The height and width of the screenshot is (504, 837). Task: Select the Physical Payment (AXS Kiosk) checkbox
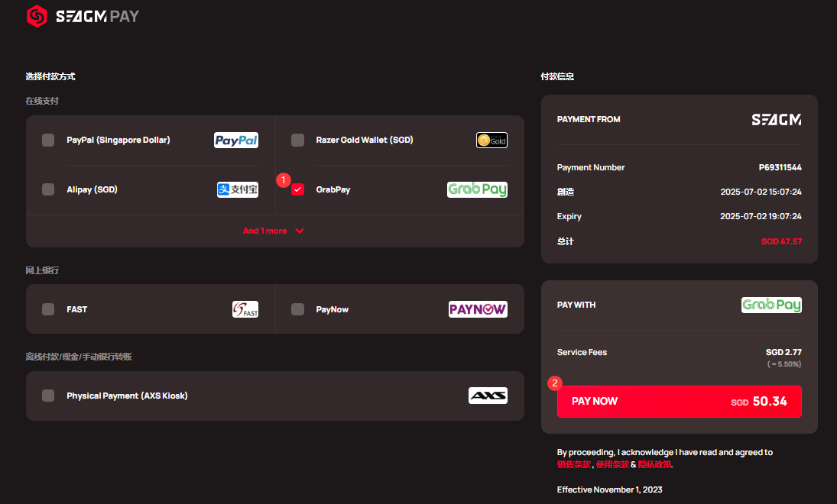[x=48, y=396]
